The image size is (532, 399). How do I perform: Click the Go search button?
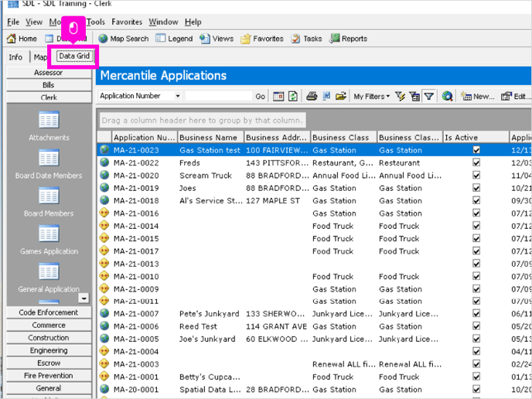(x=261, y=97)
